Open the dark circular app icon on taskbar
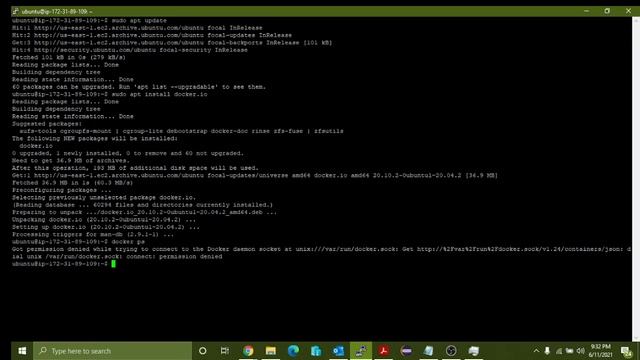The image size is (640, 360). (x=451, y=351)
